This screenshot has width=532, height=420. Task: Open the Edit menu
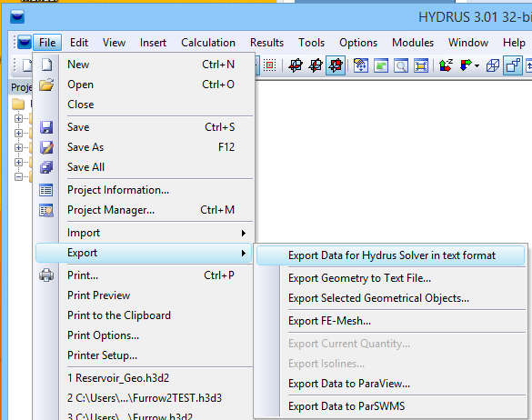79,43
